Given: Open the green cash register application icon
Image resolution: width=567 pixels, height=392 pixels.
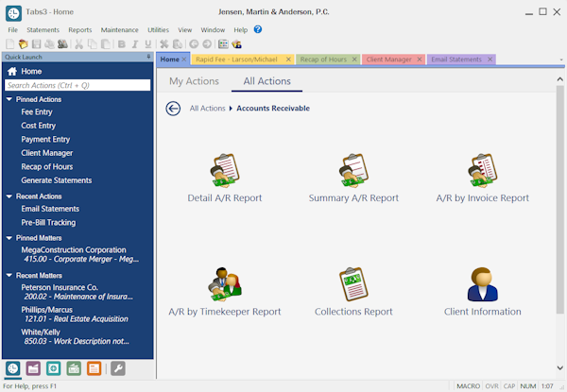Looking at the screenshot, I should (74, 368).
